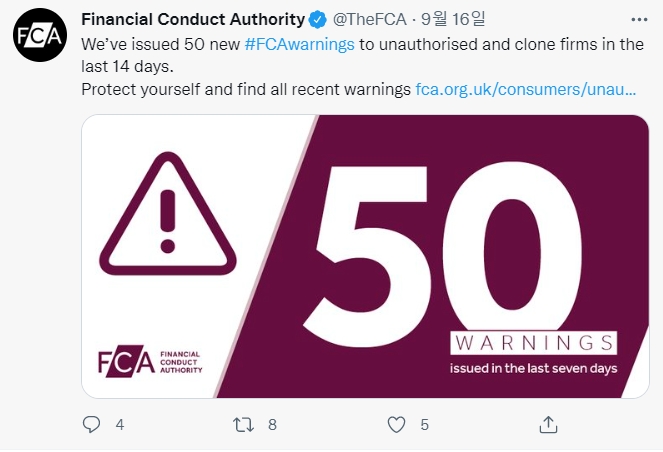Viewport: 663px width, 452px height.
Task: Click the reply count 4
Action: point(120,424)
